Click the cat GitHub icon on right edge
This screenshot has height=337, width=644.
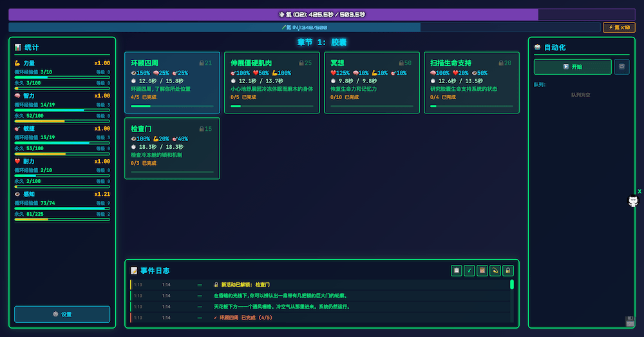click(633, 202)
